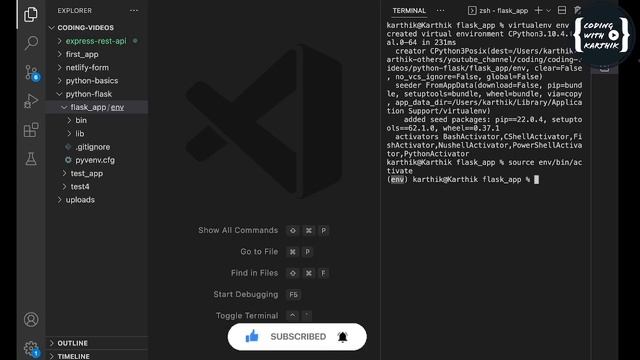Click the terminal prompt cursor line
The height and width of the screenshot is (360, 640).
click(x=463, y=180)
